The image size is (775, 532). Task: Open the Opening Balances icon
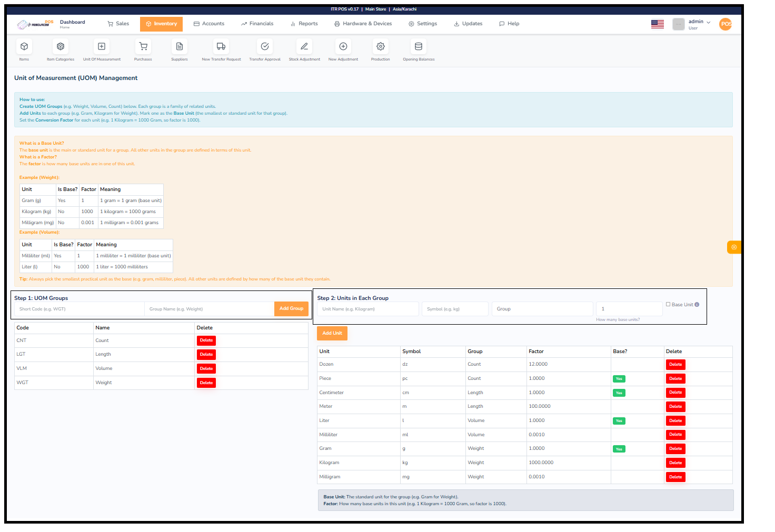418,46
